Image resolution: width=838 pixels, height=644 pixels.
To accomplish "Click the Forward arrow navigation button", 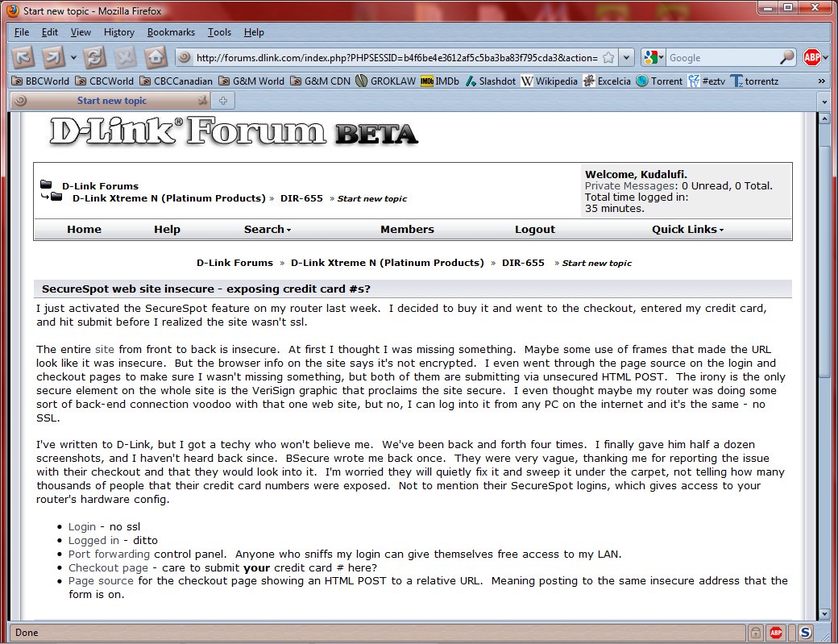I will (x=53, y=57).
